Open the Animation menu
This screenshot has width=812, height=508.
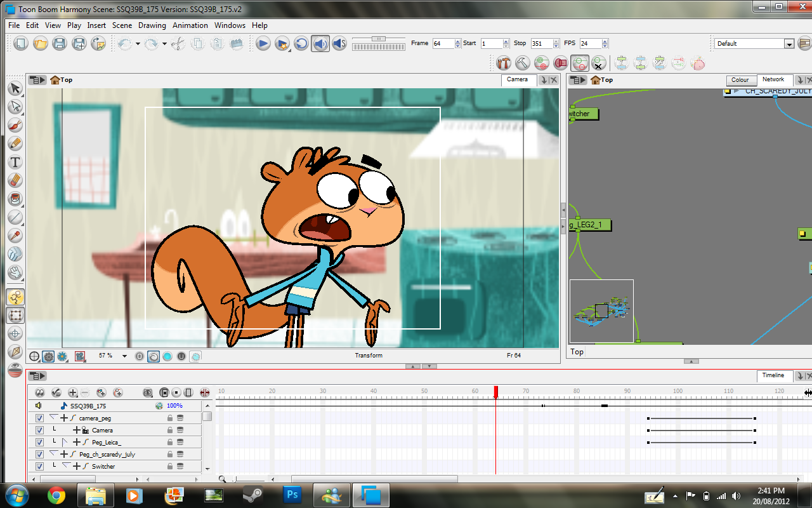tap(190, 25)
